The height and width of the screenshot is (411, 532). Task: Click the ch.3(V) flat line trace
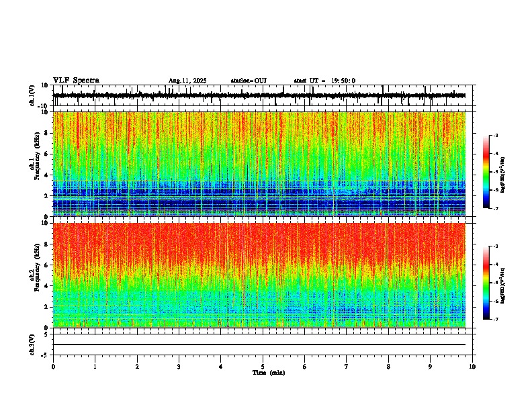pyautogui.click(x=259, y=345)
